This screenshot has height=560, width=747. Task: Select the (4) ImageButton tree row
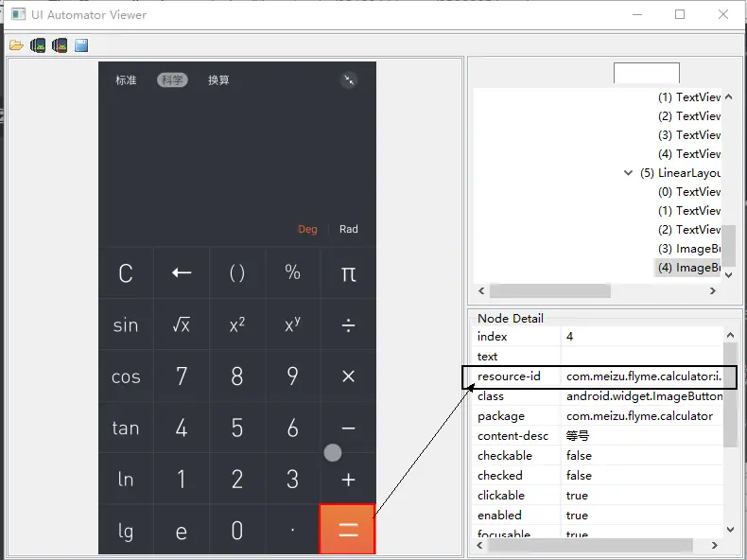point(689,268)
